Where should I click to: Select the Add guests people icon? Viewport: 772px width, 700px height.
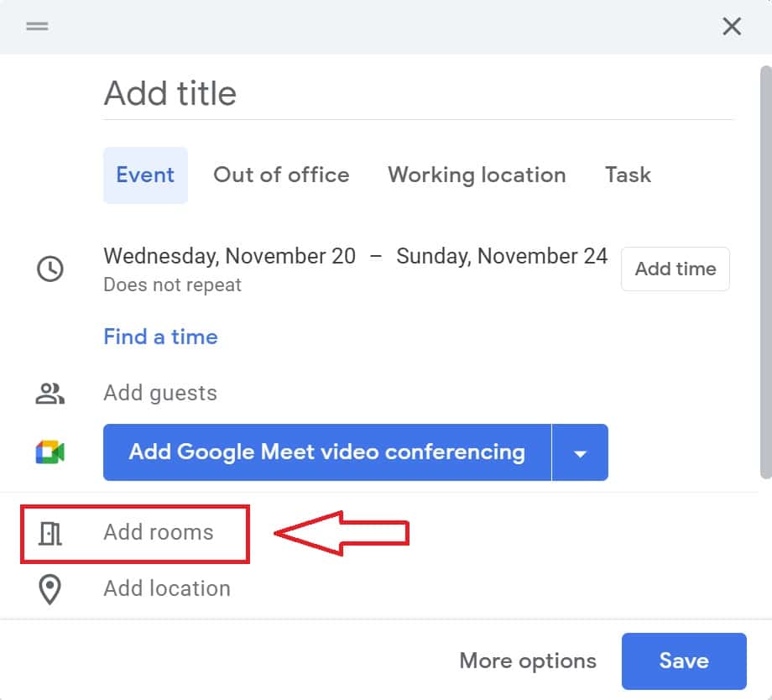(x=50, y=392)
